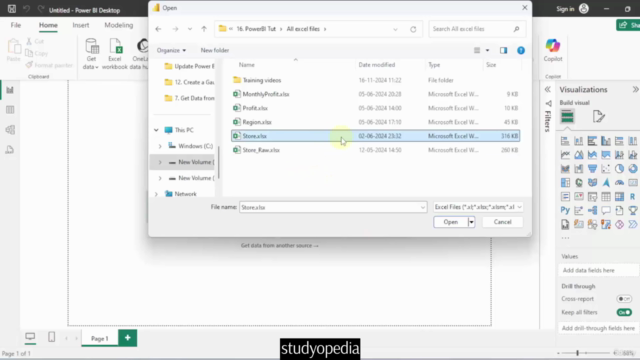
Task: Click the Cancel button
Action: click(502, 222)
